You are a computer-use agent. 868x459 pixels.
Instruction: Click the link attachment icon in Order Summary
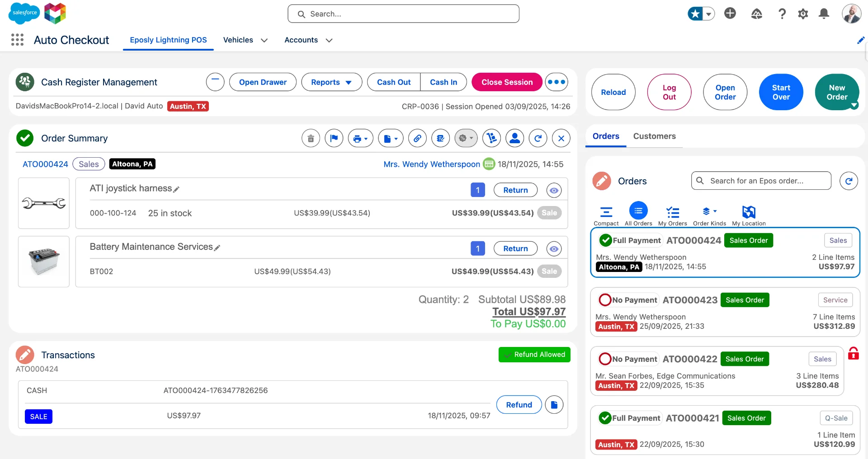(417, 139)
